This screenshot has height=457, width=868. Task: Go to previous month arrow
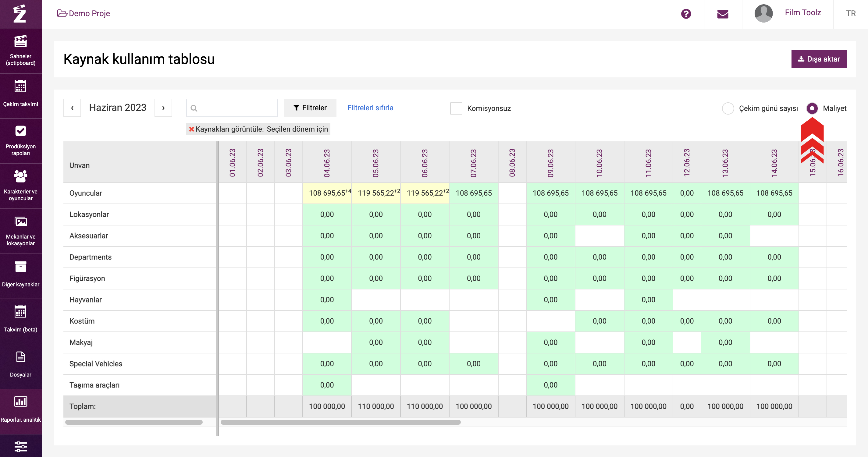[x=72, y=108]
